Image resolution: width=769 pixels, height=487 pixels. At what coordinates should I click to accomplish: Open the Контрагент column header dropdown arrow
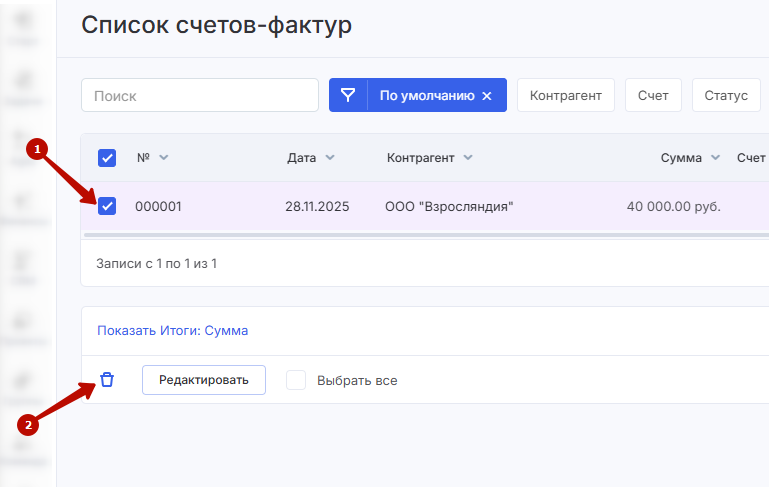tap(468, 158)
